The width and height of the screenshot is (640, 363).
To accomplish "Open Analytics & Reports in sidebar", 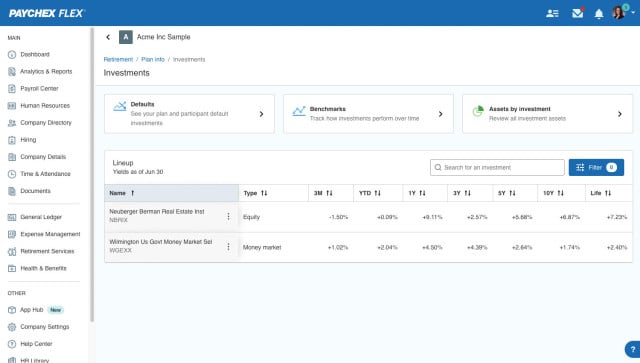I will click(46, 71).
